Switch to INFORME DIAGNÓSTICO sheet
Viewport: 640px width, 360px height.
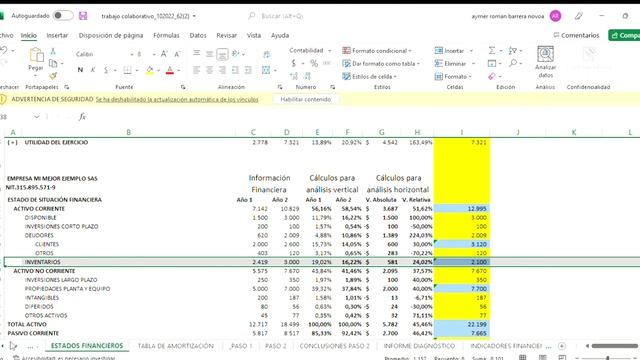pos(419,346)
